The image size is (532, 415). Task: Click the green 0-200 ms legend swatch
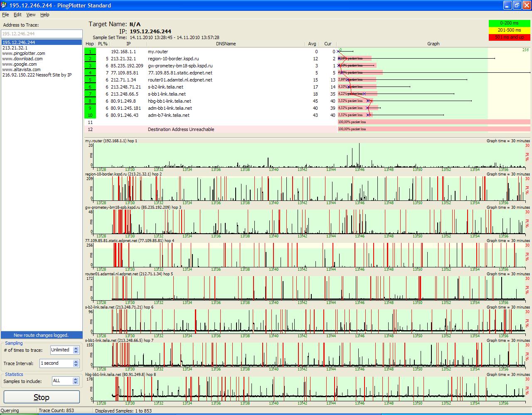[509, 23]
